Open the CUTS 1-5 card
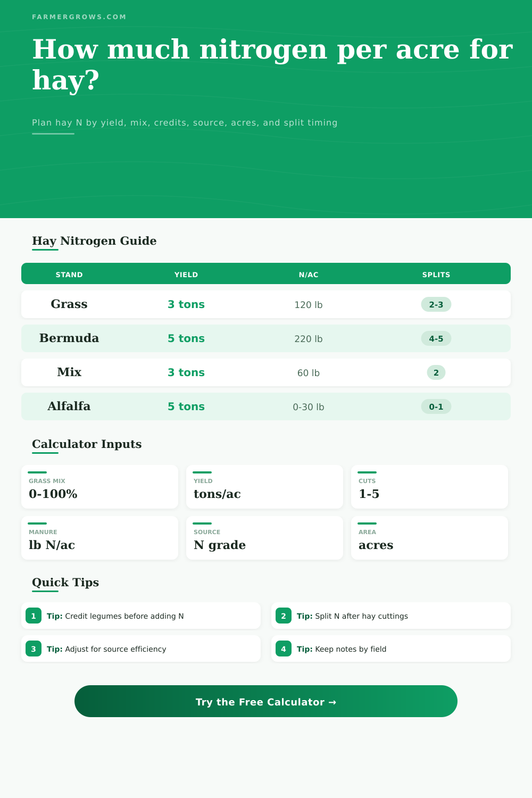Image resolution: width=532 pixels, height=798 pixels. pos(429,487)
